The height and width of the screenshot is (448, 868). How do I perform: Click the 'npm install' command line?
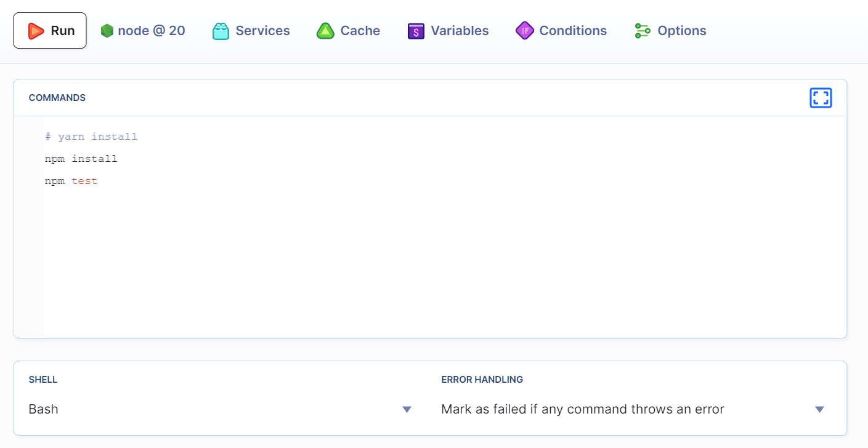81,159
